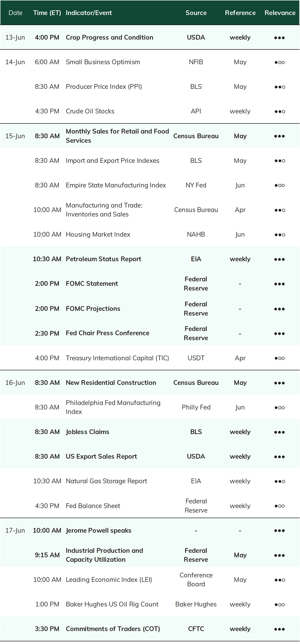Click the Relevance column header
The image size is (300, 644).
[280, 13]
